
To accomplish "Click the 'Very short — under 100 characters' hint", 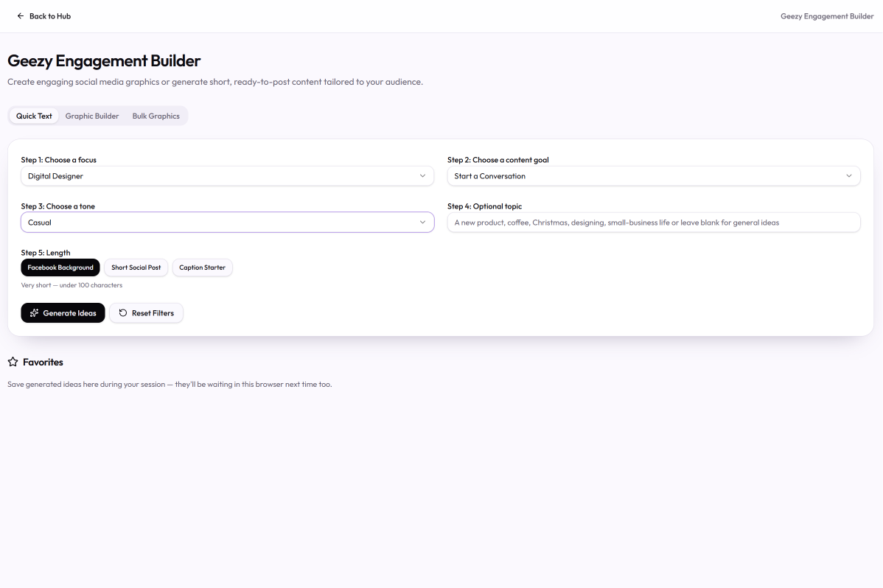I will tap(71, 286).
